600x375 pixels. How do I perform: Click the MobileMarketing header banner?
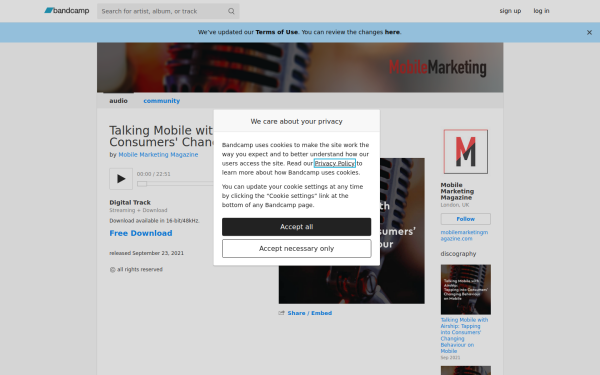[300, 67]
